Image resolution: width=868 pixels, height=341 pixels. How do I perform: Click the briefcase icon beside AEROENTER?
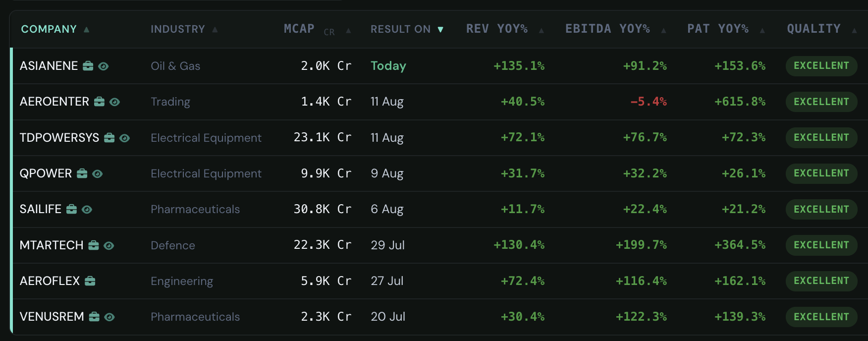pyautogui.click(x=100, y=102)
